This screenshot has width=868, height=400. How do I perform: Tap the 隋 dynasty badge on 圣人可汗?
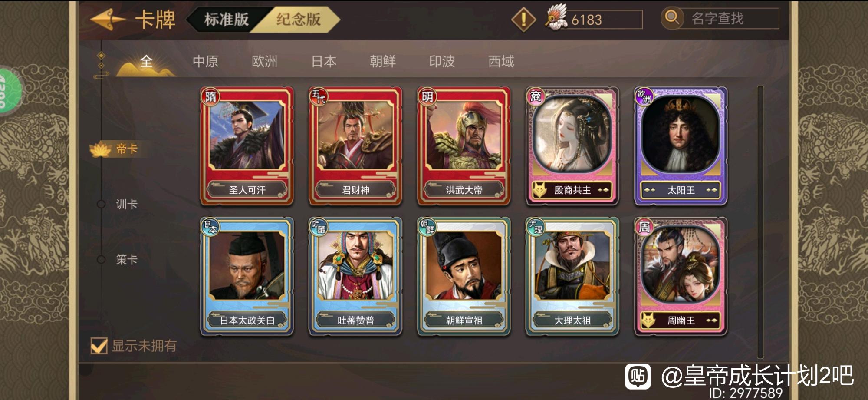coord(210,96)
